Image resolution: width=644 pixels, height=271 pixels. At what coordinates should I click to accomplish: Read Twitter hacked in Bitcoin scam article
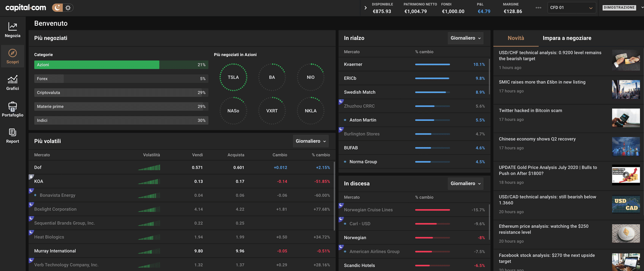[x=530, y=110]
